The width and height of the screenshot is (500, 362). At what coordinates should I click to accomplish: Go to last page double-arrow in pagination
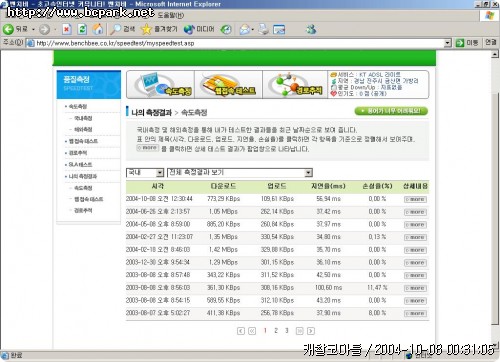300,331
